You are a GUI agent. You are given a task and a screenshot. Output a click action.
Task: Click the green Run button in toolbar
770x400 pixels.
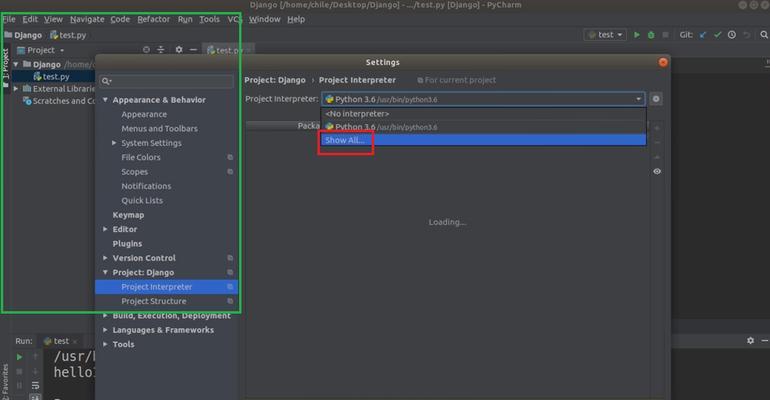click(x=637, y=35)
